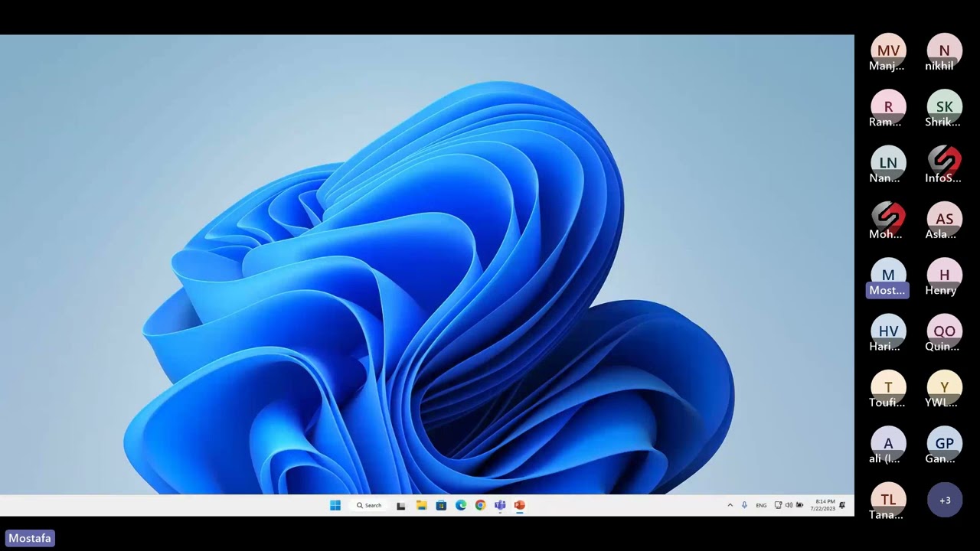Select the MV participant avatar
This screenshot has height=551, width=980.
(888, 51)
